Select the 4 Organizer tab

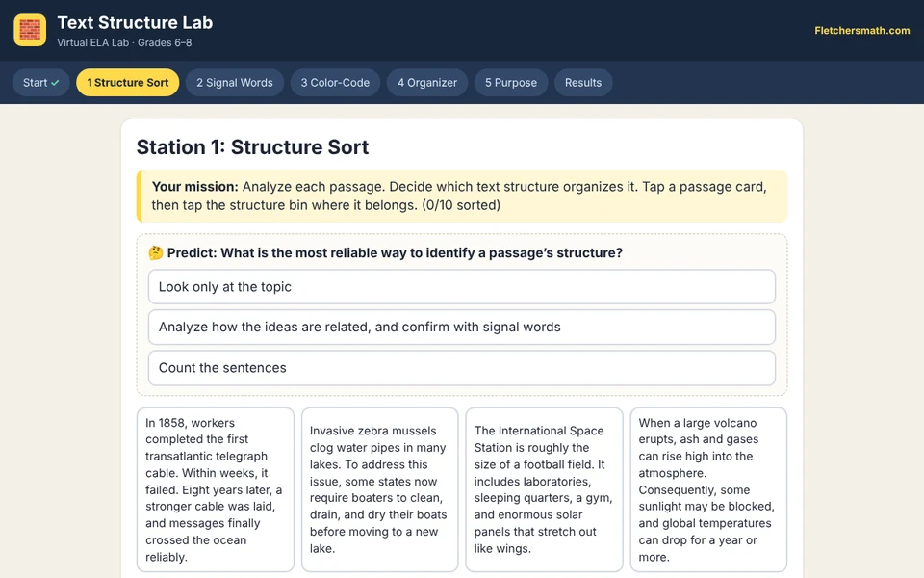pyautogui.click(x=427, y=83)
